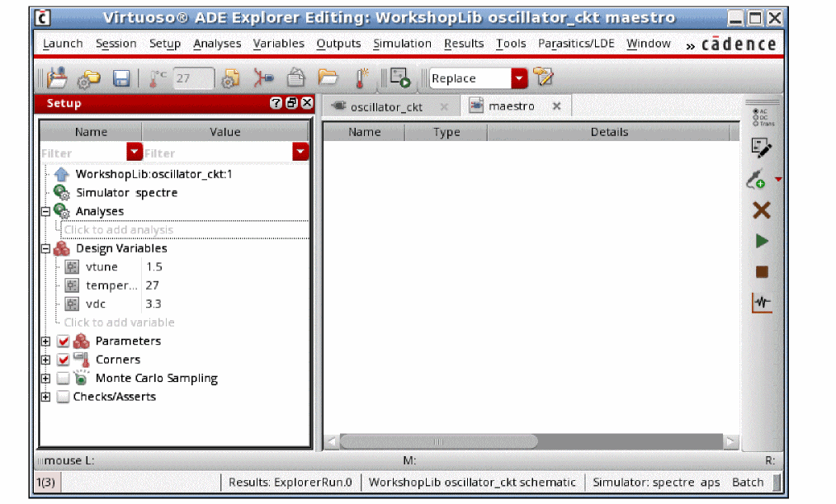Screen dimensions: 836x504
Task: Undock the Setup panel
Action: click(x=291, y=103)
